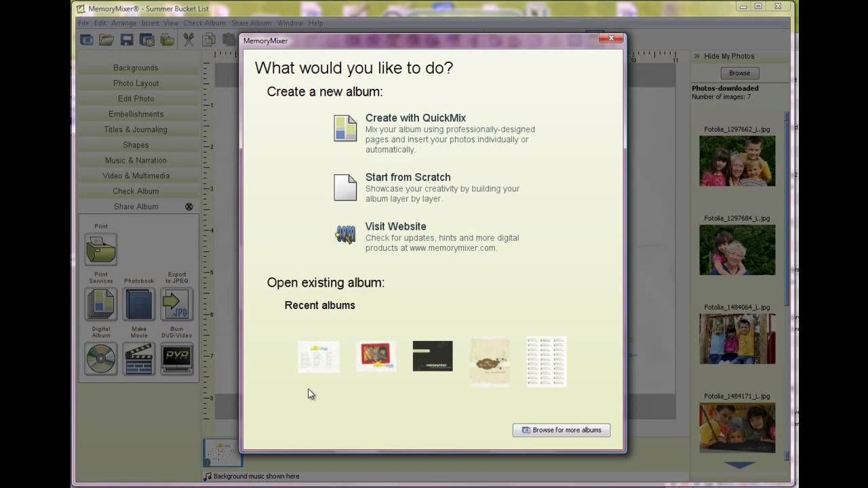Viewport: 868px width, 488px height.
Task: Open the Window menu
Action: (x=290, y=23)
